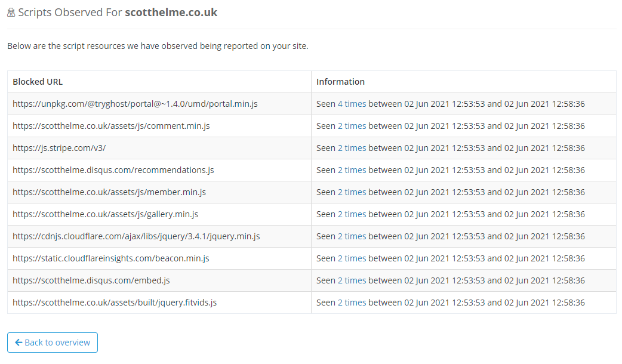Viewport: 622px width, 364px height.
Task: Click the scripts icon beside the page heading
Action: [11, 13]
